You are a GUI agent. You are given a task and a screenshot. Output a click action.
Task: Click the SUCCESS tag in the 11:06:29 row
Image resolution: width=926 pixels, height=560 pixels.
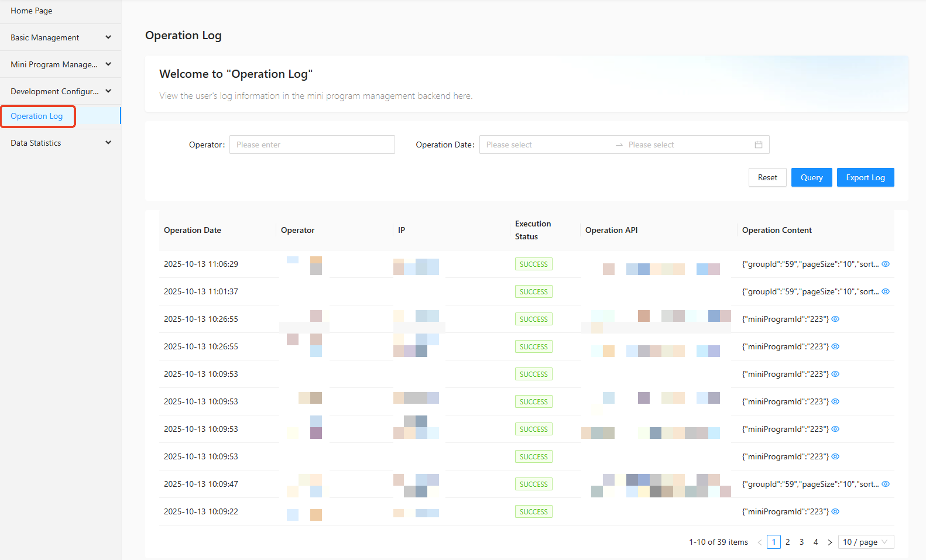coord(534,264)
